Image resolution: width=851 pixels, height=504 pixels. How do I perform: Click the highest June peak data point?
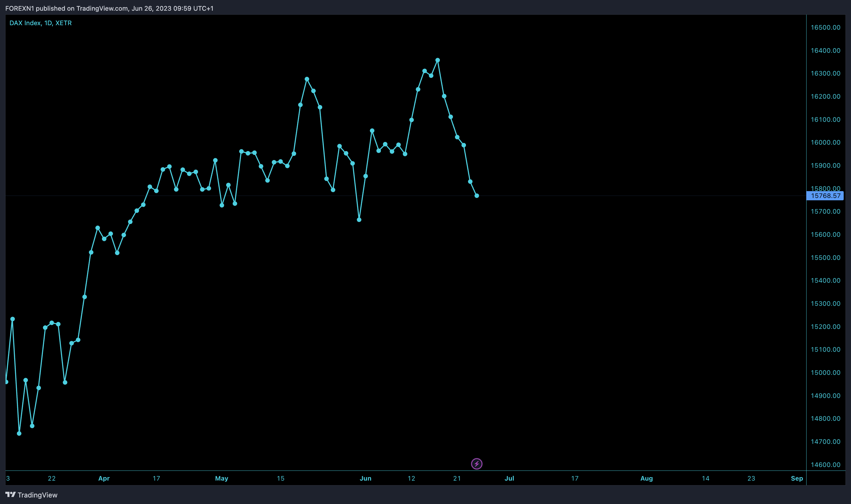pyautogui.click(x=438, y=60)
